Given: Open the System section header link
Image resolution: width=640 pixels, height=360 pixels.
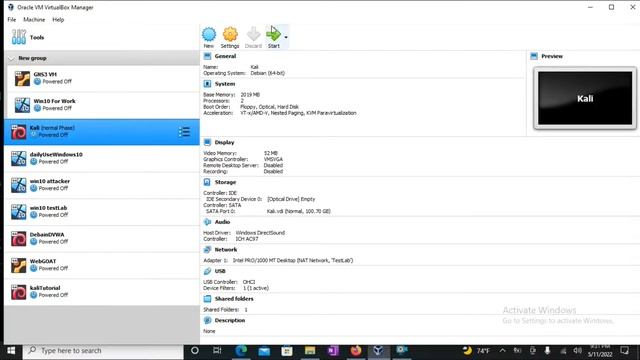Looking at the screenshot, I should (225, 84).
